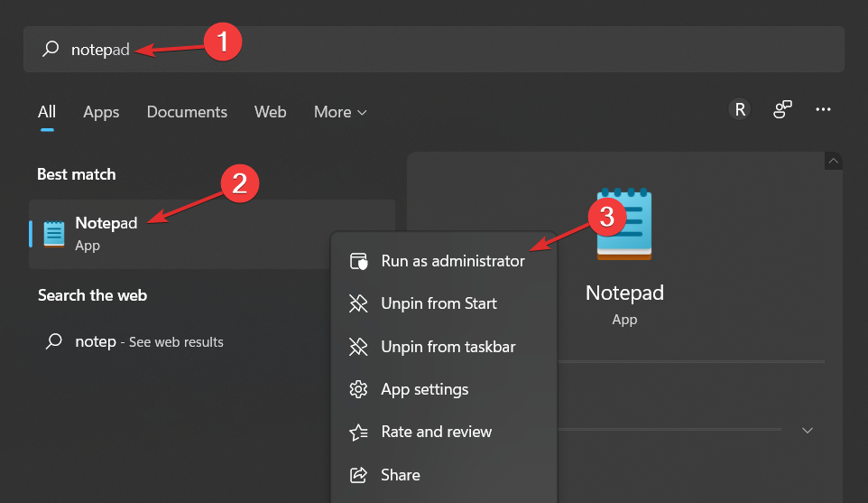
Task: Open the Documents tab
Action: coord(187,112)
